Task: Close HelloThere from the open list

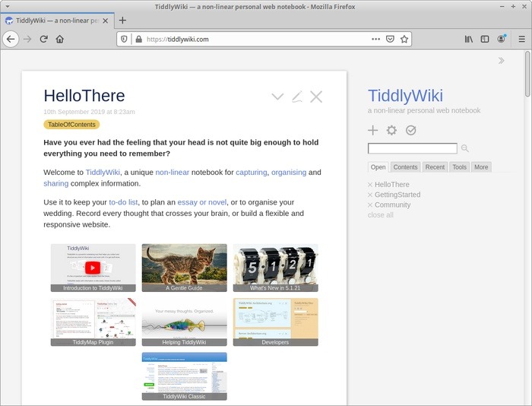Action: coord(370,185)
